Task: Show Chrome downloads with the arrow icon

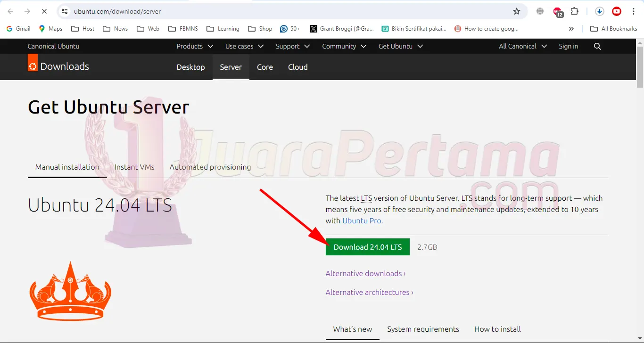Action: (600, 11)
